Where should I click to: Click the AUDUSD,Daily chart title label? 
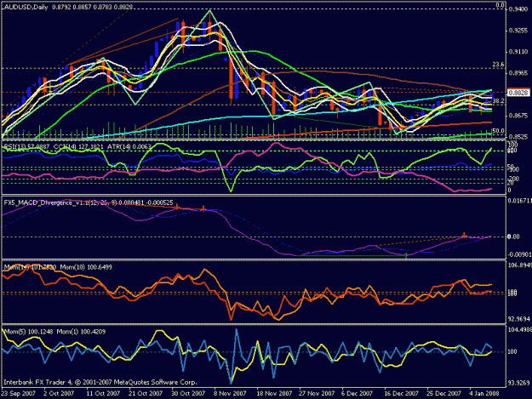point(26,7)
